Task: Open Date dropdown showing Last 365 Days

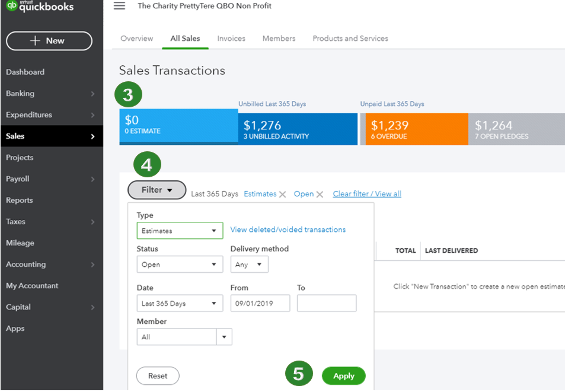Action: coord(180,304)
